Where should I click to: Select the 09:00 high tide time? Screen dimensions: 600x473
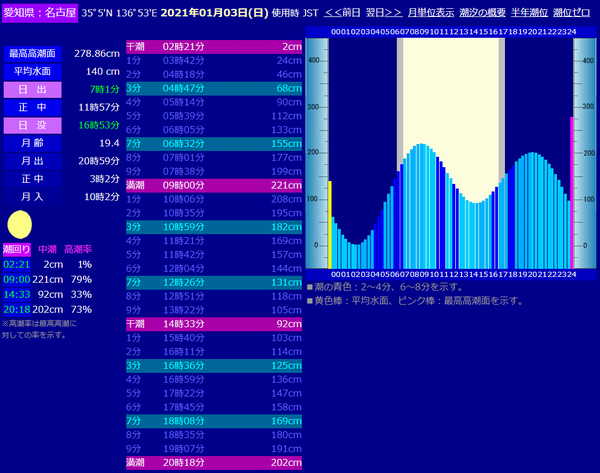[x=16, y=279]
